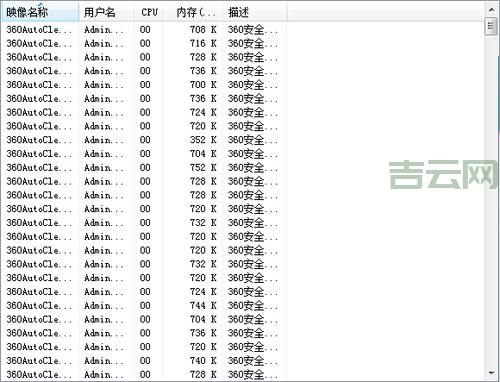The image size is (500, 382).
Task: Click 360安全... in the 740 K row
Action: 253,361
